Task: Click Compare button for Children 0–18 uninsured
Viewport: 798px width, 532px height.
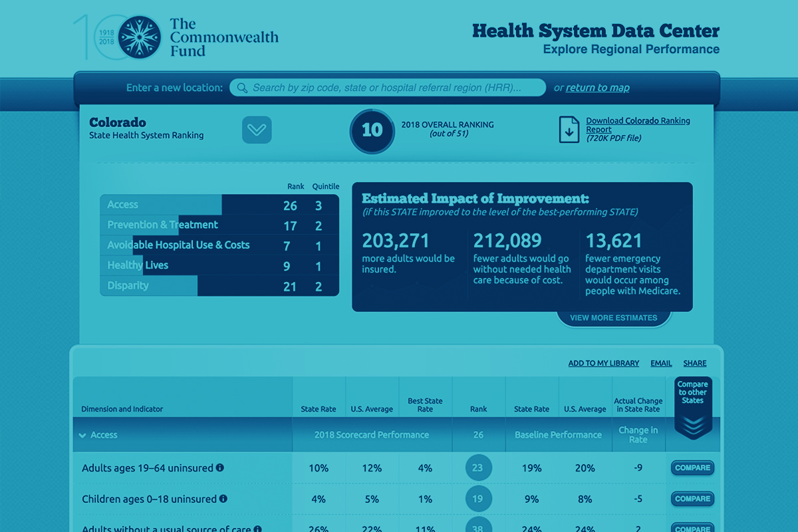Action: 692,499
